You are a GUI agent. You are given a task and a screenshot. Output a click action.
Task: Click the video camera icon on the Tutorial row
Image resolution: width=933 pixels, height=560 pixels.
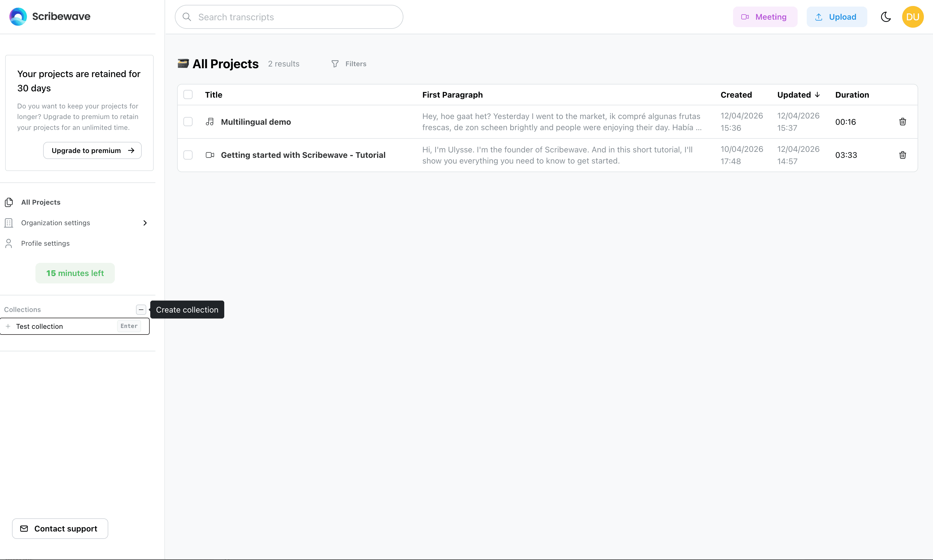210,155
